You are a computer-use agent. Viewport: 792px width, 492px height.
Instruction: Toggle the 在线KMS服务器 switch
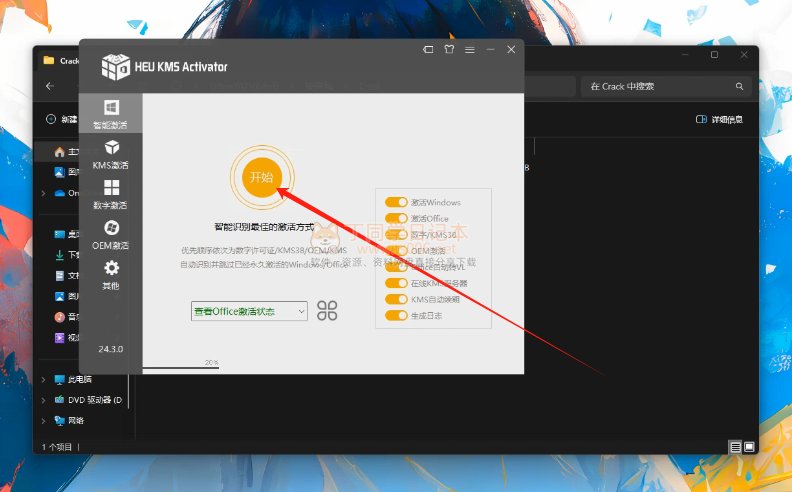(x=396, y=283)
